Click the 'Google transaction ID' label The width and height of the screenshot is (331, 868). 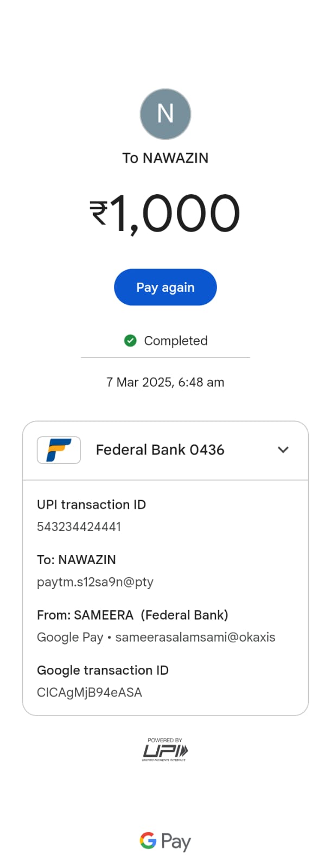[103, 671]
